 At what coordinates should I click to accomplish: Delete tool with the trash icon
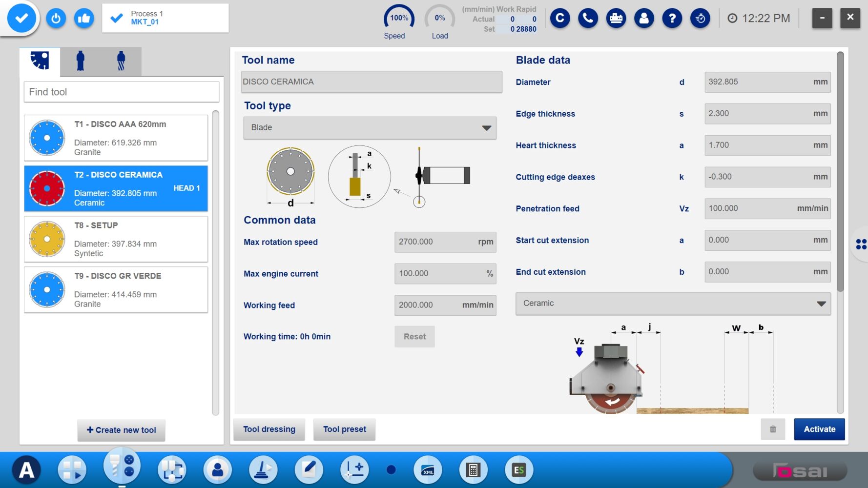pyautogui.click(x=773, y=429)
